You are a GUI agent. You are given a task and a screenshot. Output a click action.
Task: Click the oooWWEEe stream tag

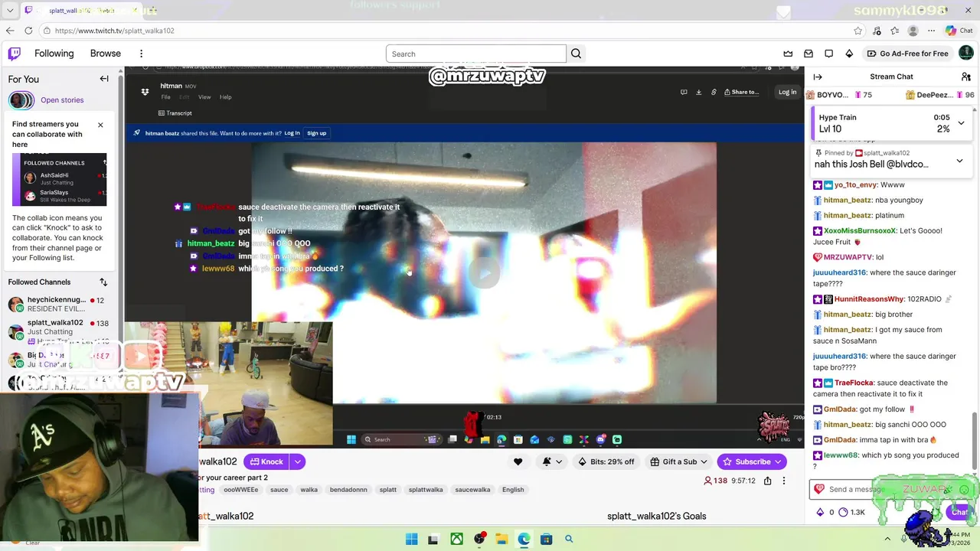point(241,490)
